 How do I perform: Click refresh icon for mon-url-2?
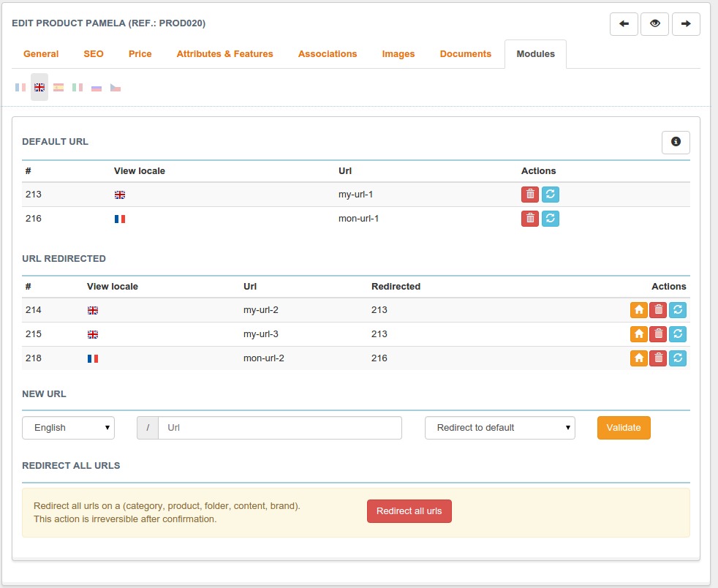pyautogui.click(x=678, y=358)
